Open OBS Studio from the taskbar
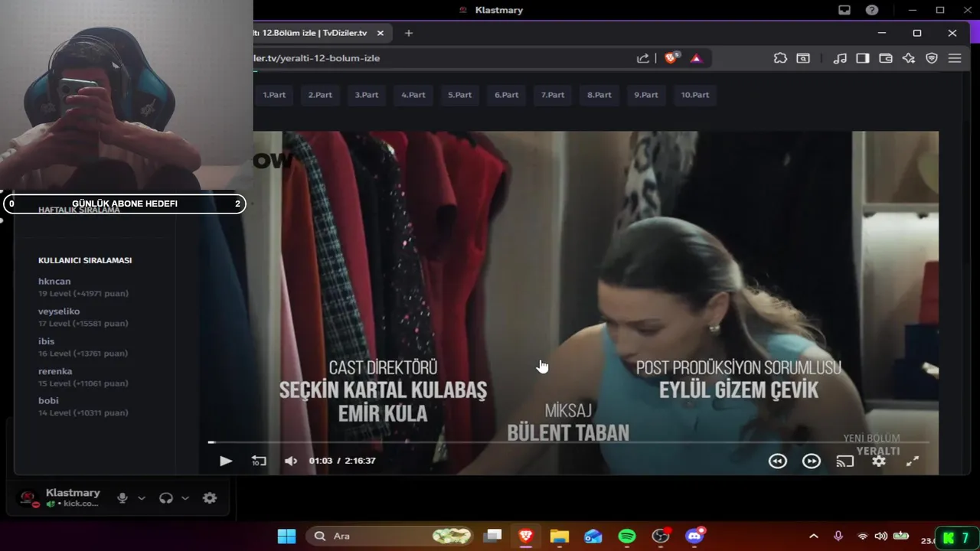Screen dimensions: 980x551 click(661, 536)
